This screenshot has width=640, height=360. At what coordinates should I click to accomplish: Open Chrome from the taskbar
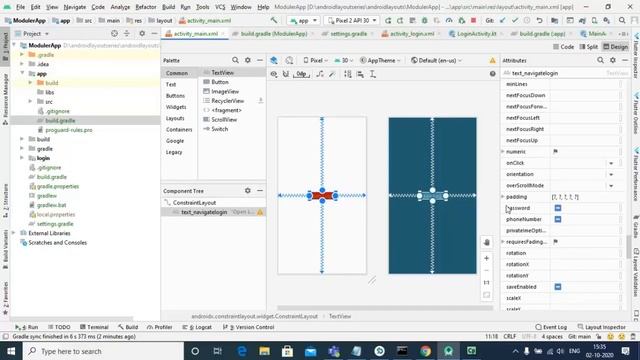coord(425,351)
